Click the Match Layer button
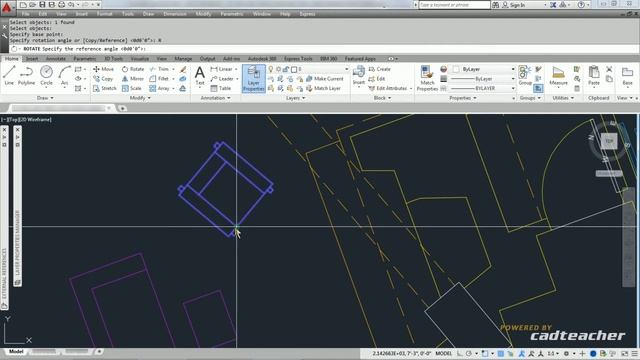The width and height of the screenshot is (640, 360). point(323,88)
